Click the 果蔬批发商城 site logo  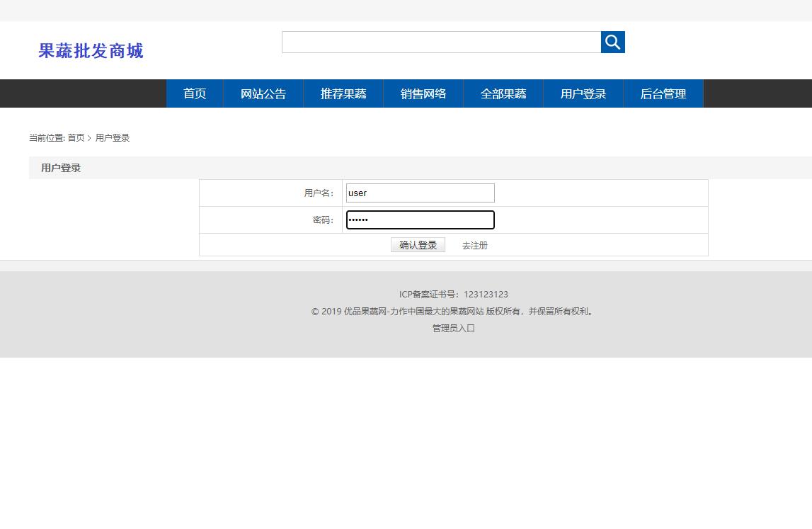coord(90,50)
